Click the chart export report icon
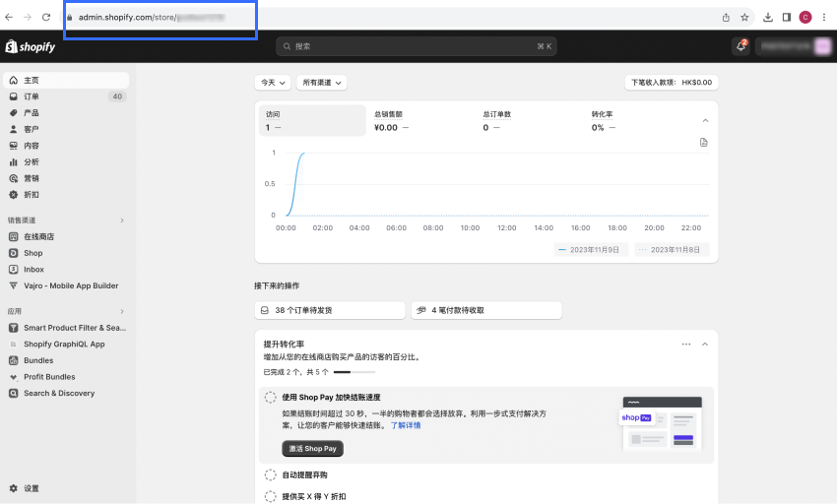The height and width of the screenshot is (504, 837). click(703, 143)
